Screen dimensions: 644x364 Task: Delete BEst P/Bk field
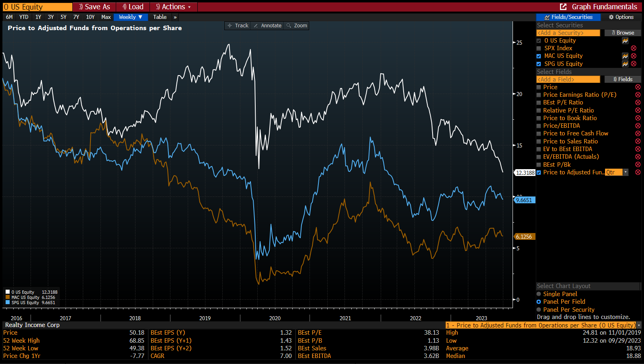638,165
